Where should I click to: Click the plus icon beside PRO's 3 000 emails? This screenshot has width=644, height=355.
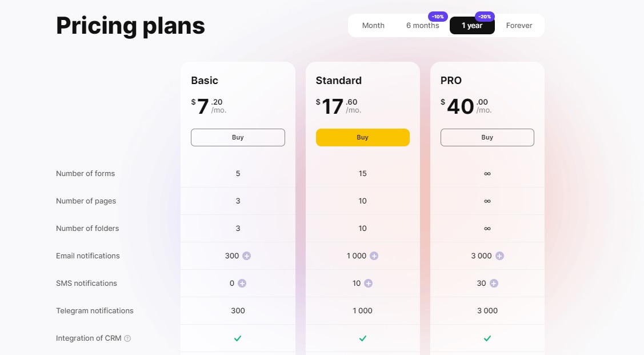501,256
